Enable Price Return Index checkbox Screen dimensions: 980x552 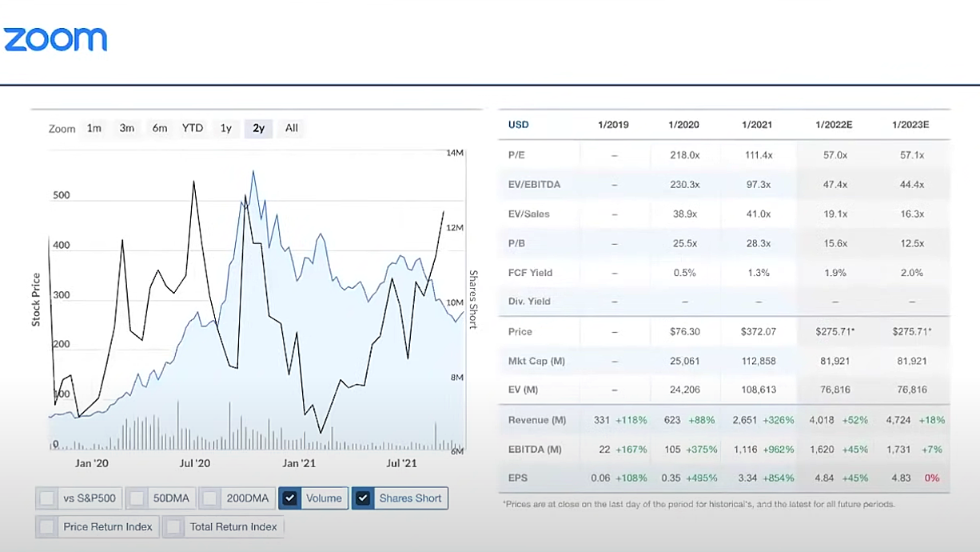pyautogui.click(x=47, y=527)
